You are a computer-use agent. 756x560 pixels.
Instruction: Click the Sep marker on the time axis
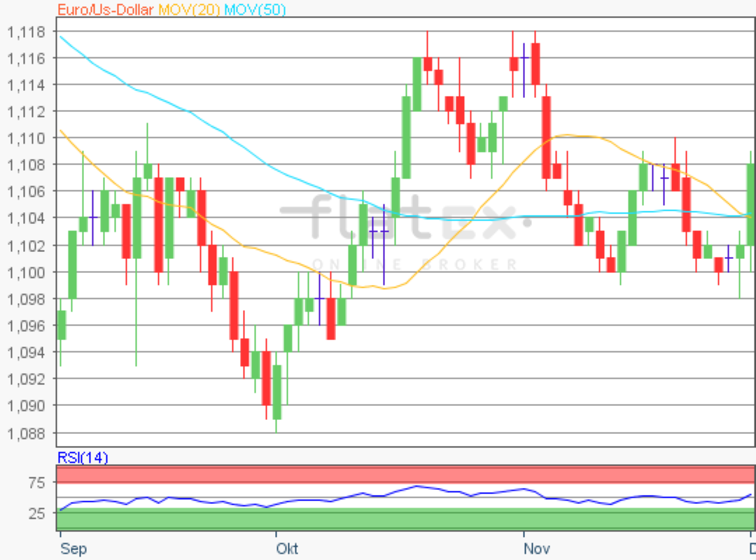pyautogui.click(x=73, y=548)
